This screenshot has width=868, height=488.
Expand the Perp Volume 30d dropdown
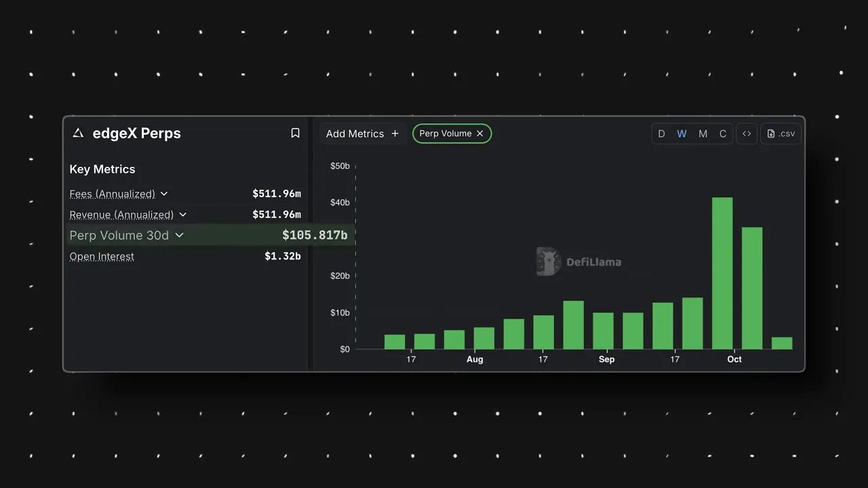pos(179,235)
